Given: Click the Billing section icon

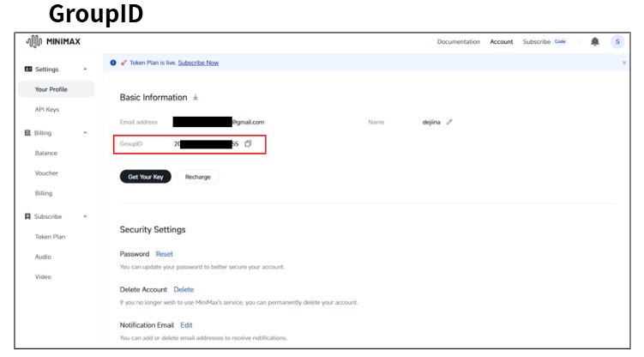Looking at the screenshot, I should pos(27,133).
